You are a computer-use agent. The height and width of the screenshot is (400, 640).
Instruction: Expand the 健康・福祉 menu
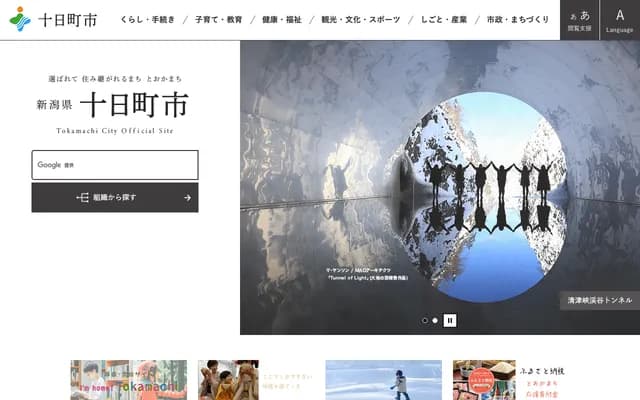(282, 20)
